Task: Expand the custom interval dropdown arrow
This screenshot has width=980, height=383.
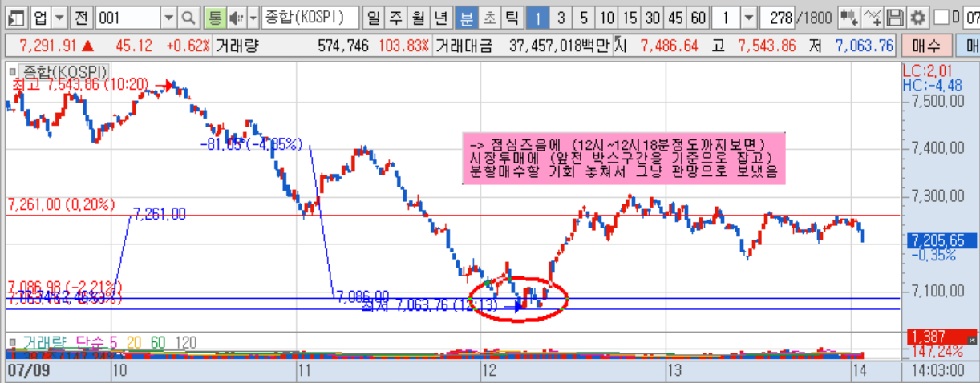Action: 748,18
